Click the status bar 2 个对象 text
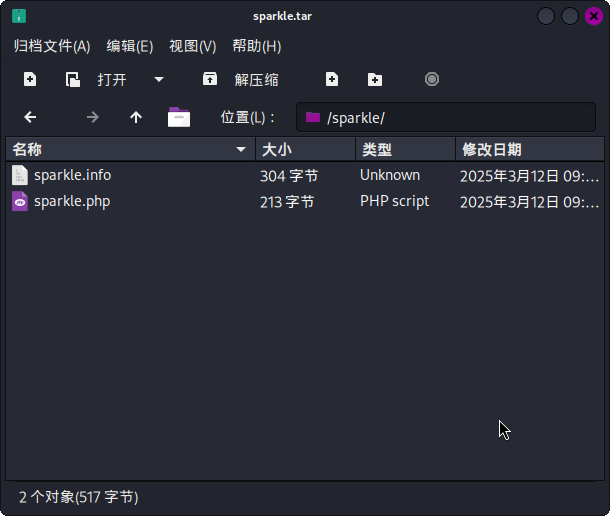 (x=79, y=497)
